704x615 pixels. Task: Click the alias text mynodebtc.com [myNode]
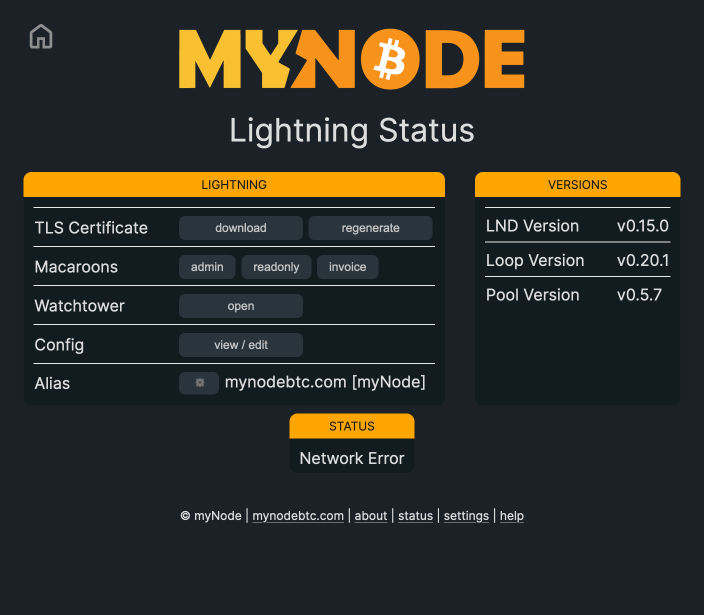click(x=325, y=383)
